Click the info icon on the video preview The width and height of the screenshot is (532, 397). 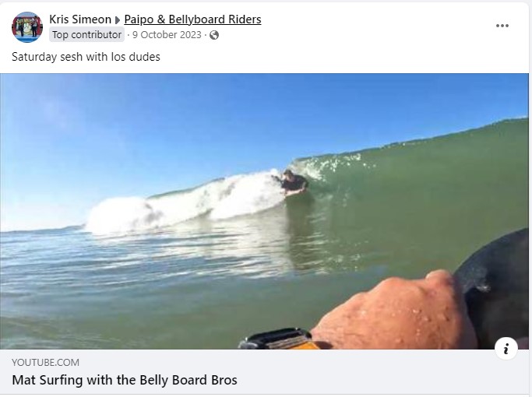(x=506, y=349)
